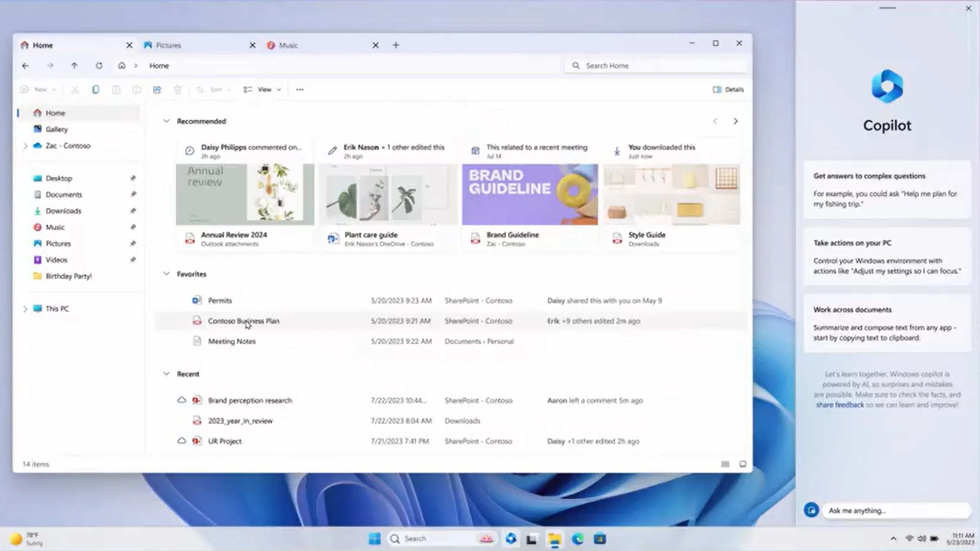Click the Refresh icon in File Explorer

(99, 66)
